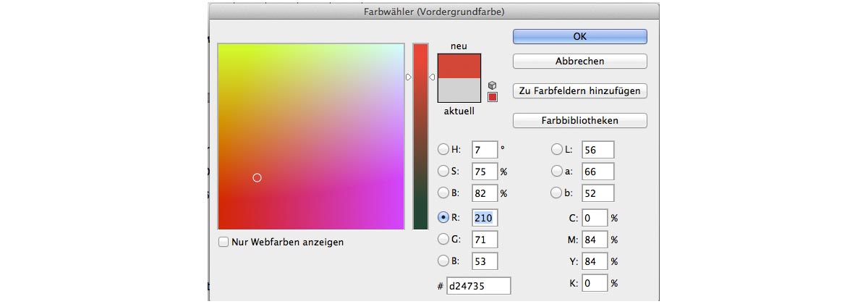The image size is (868, 304).
Task: Select the S (saturation) radio button
Action: point(443,172)
